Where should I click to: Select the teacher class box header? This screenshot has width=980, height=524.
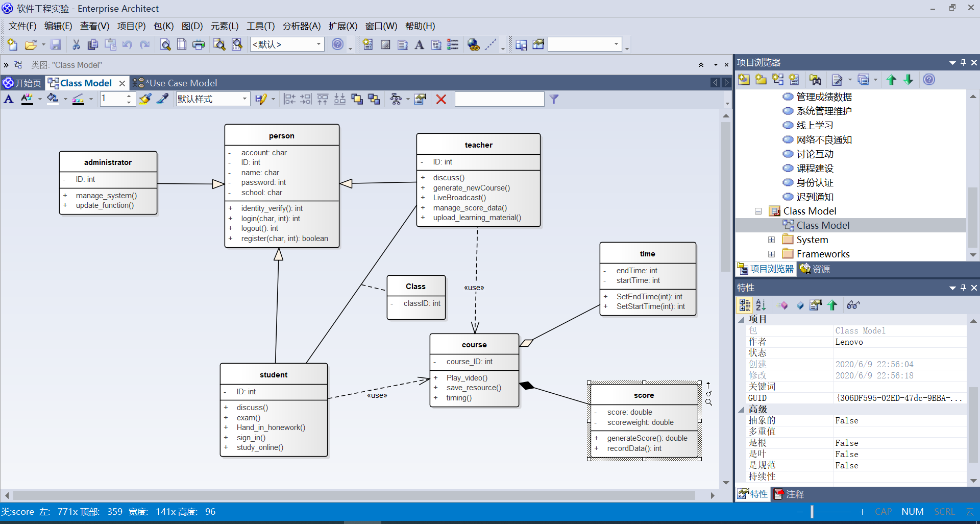coord(478,145)
